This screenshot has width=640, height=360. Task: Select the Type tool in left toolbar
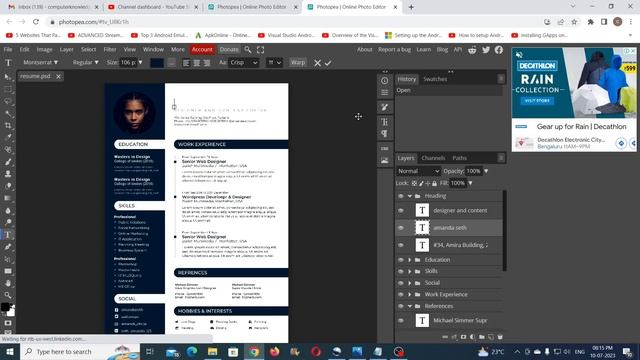click(x=8, y=235)
